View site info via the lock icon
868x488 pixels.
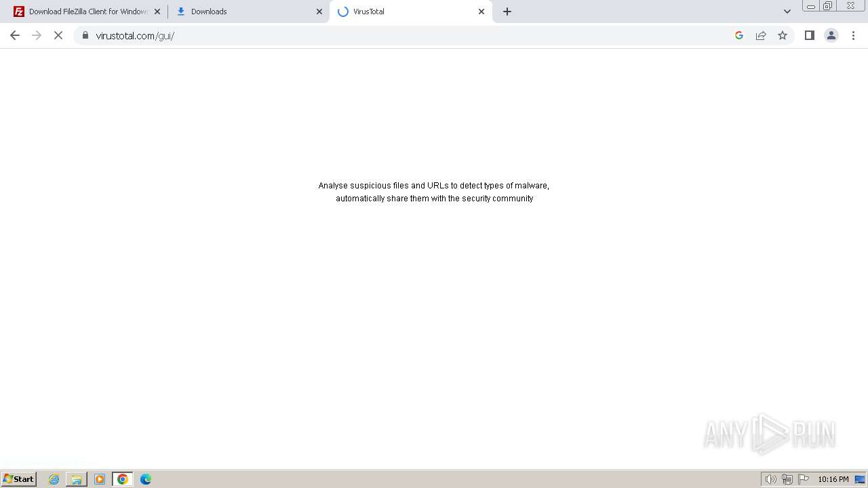[85, 35]
